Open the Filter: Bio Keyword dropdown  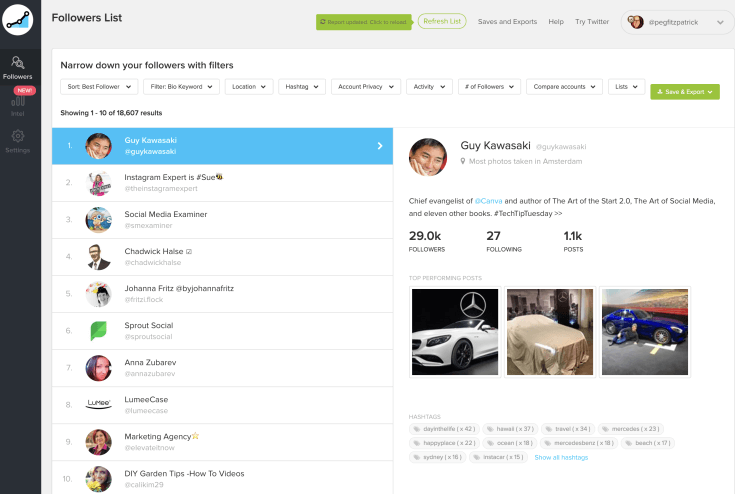point(181,87)
